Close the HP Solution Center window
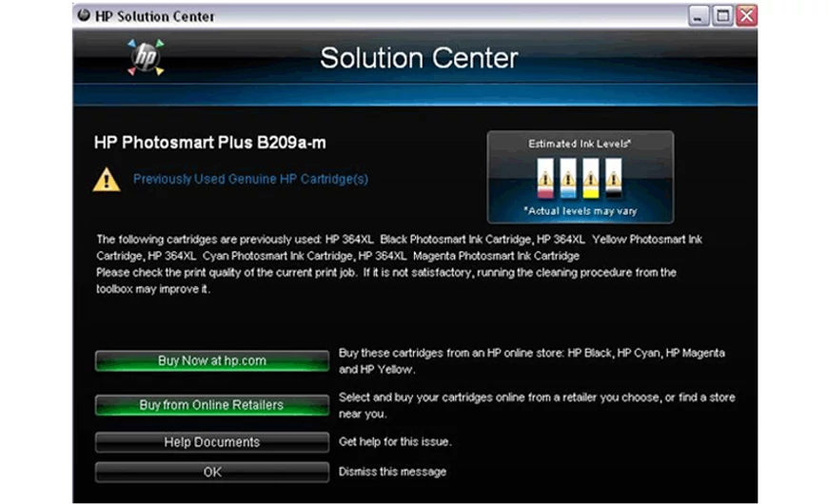The height and width of the screenshot is (504, 828). [747, 16]
